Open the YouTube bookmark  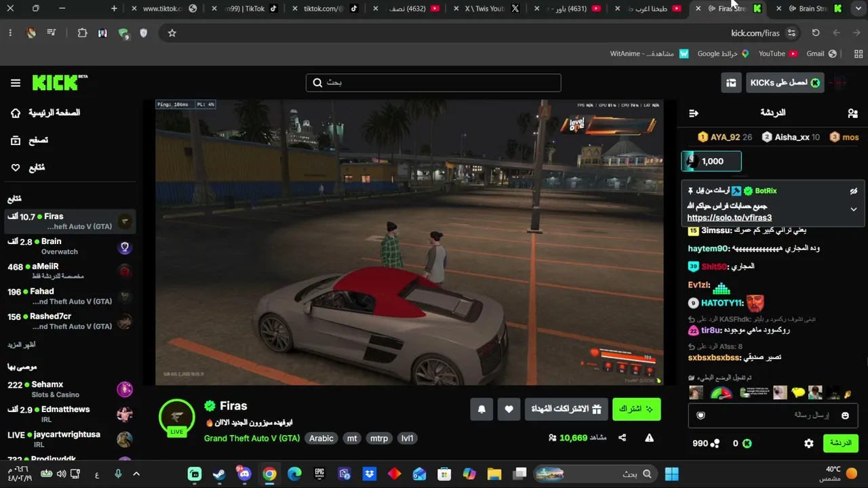pos(778,54)
